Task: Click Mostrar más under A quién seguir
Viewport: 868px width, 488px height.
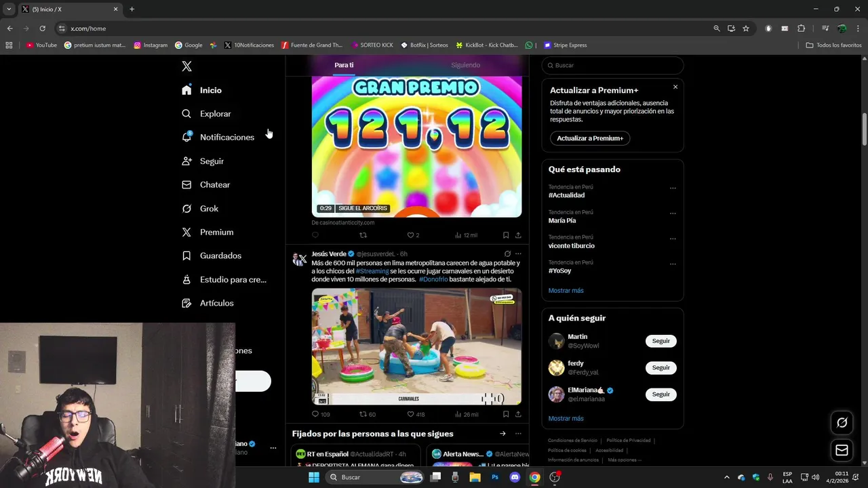Action: click(x=566, y=419)
